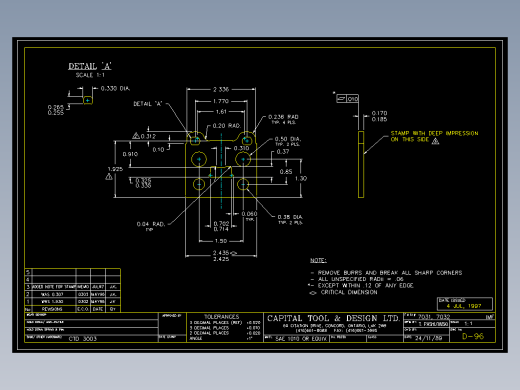Click the 0.85 dimension value
520x390 pixels.
(x=286, y=172)
